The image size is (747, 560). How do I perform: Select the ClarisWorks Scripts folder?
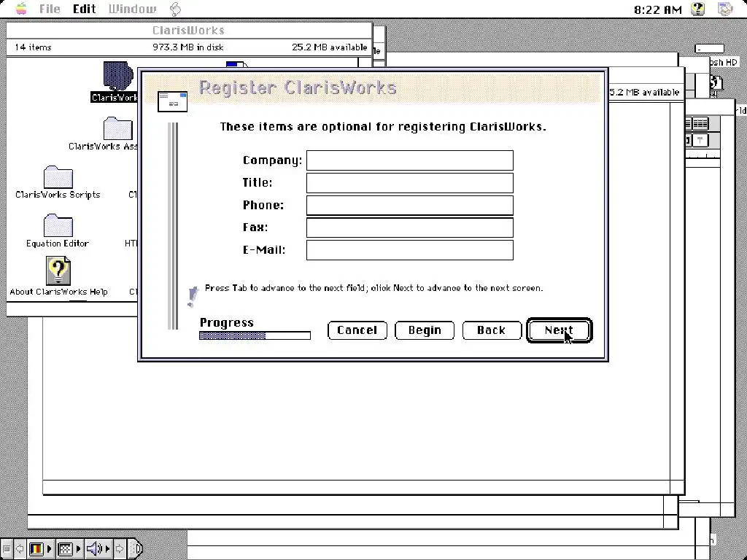tap(58, 177)
